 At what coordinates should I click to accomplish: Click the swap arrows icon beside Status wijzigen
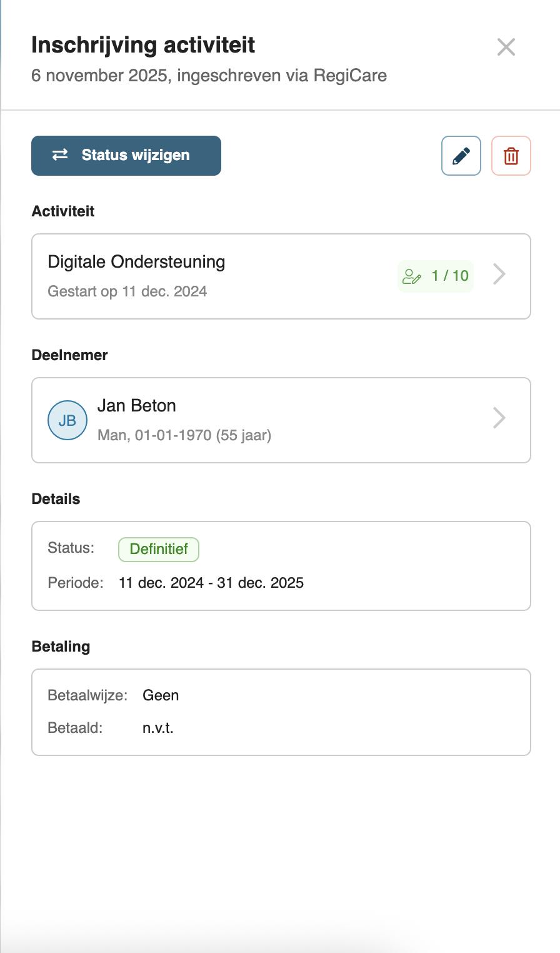(x=60, y=155)
